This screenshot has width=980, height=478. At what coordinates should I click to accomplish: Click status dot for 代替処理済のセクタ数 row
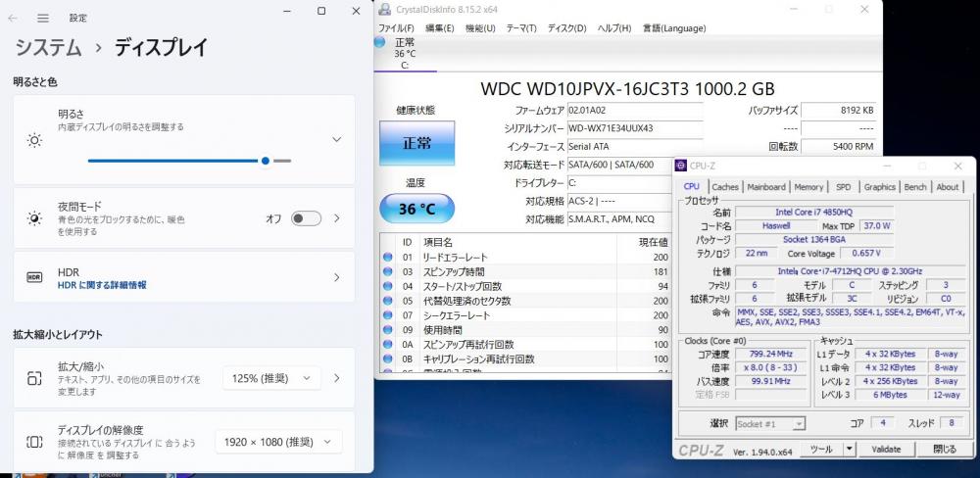(387, 301)
